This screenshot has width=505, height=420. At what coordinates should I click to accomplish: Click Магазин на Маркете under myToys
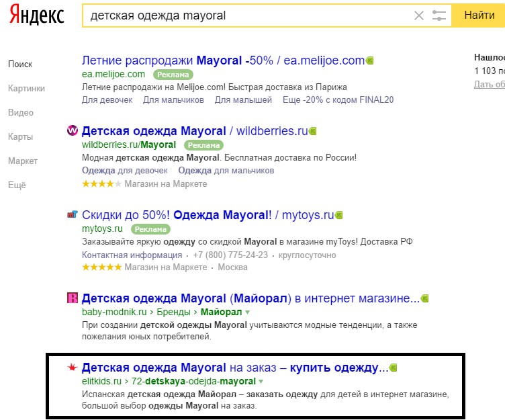[x=166, y=267]
